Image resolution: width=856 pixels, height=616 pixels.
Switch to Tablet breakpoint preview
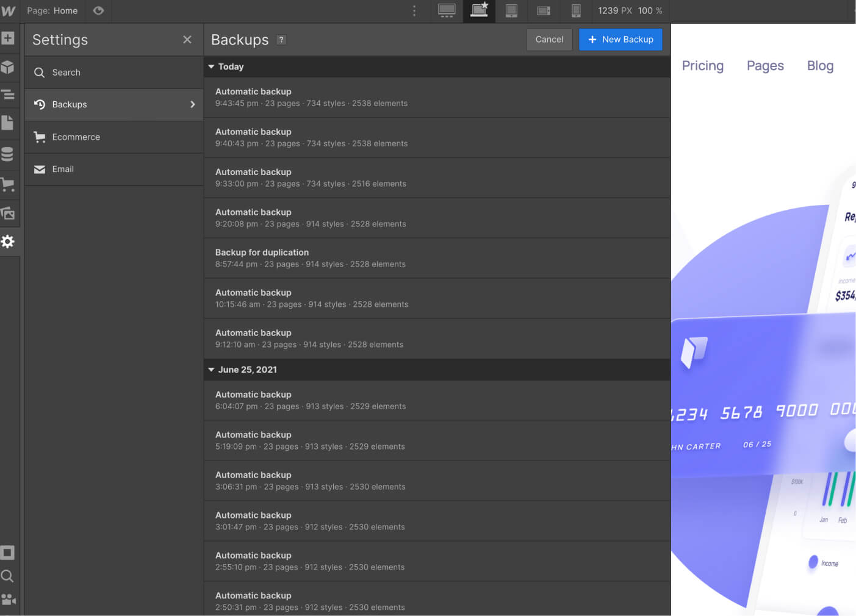[x=511, y=10]
